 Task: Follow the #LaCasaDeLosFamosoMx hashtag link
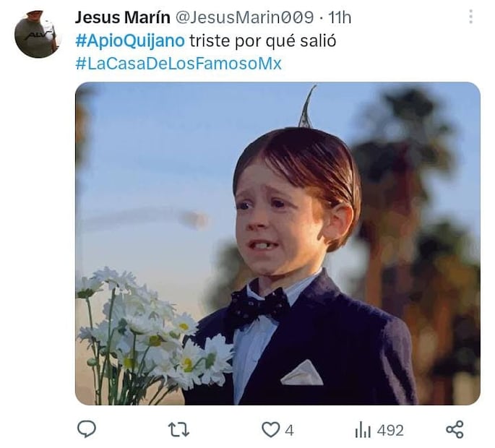178,64
